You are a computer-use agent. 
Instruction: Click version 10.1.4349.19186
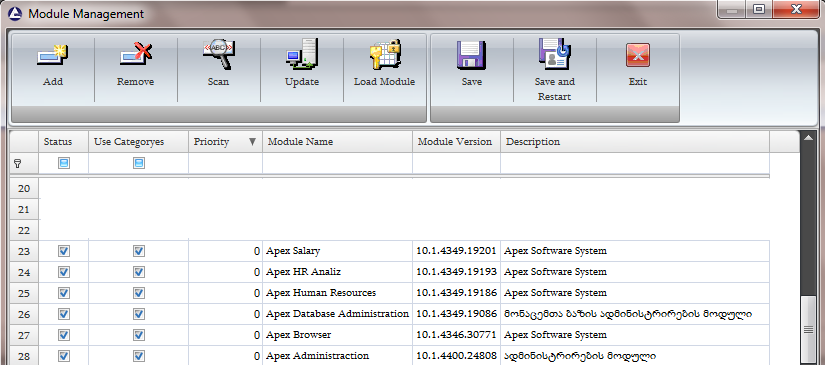(x=456, y=293)
